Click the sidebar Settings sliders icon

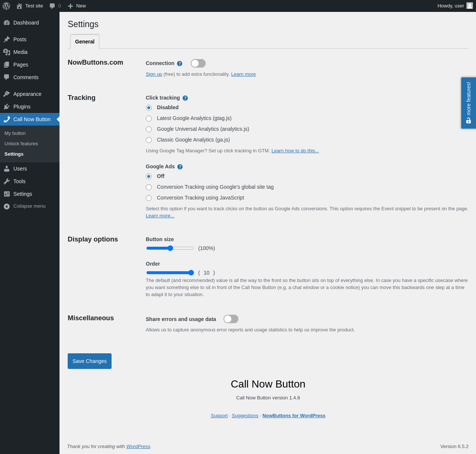pos(7,194)
